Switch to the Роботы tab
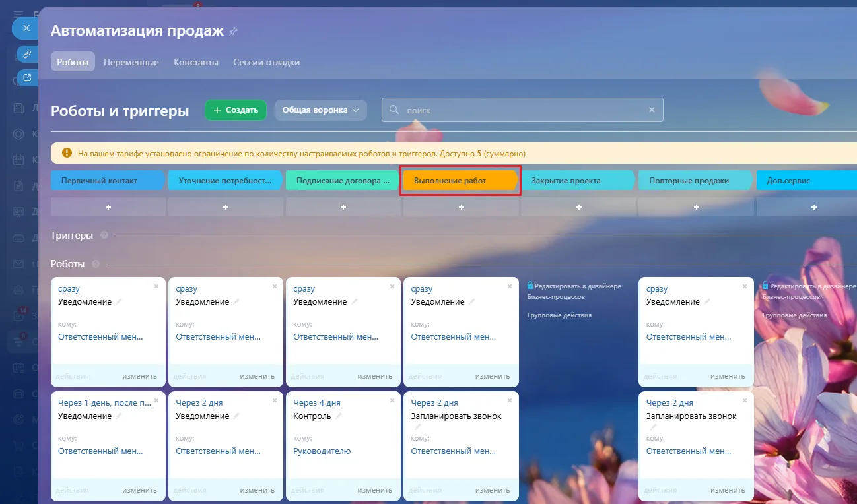 [73, 62]
